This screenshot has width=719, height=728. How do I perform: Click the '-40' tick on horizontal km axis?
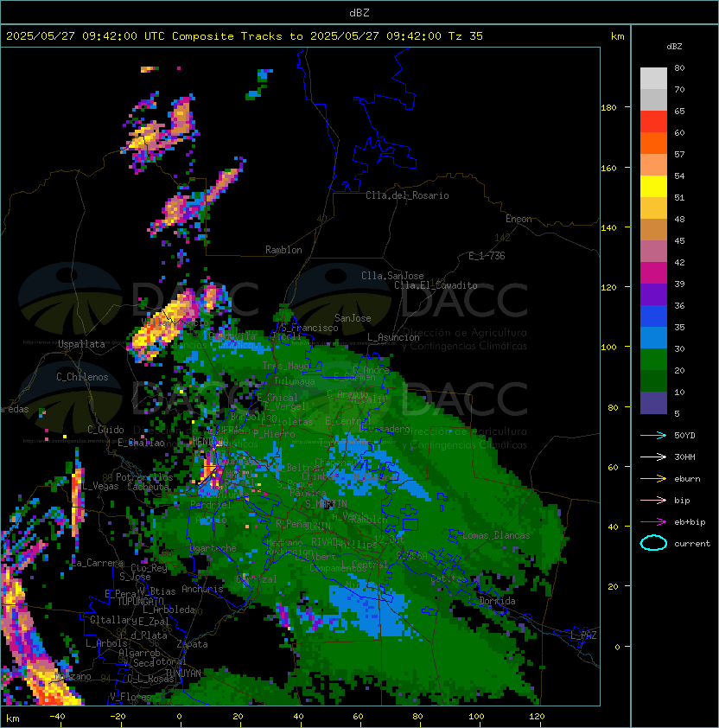(x=57, y=717)
